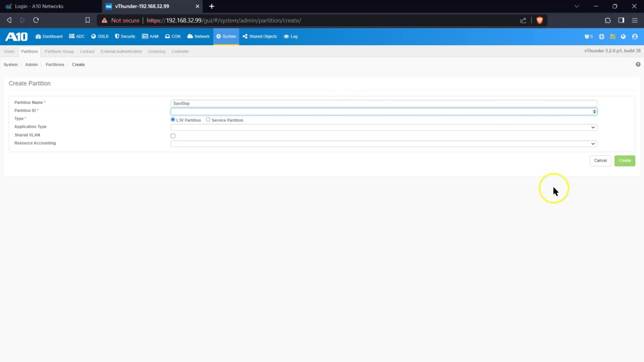Switch to the Lockout tab

(x=87, y=51)
